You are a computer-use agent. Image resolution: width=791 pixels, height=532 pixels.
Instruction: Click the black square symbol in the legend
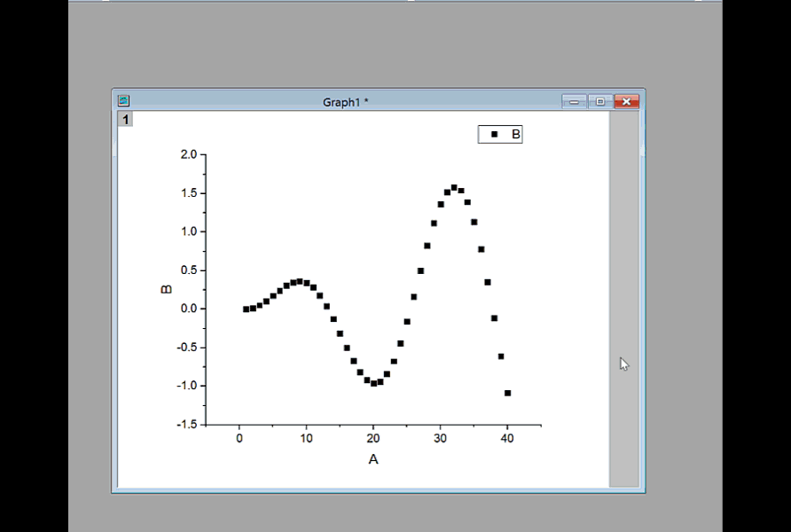[x=493, y=134]
